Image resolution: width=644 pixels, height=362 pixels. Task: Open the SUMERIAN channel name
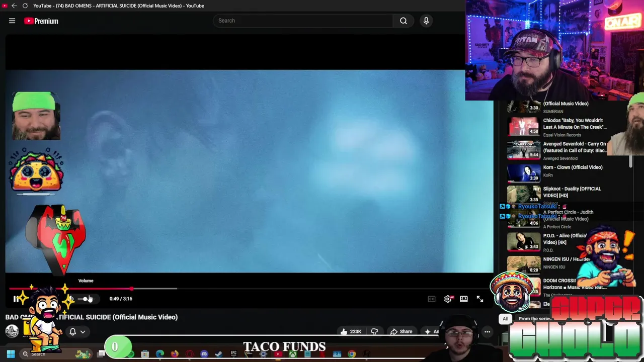(x=553, y=112)
